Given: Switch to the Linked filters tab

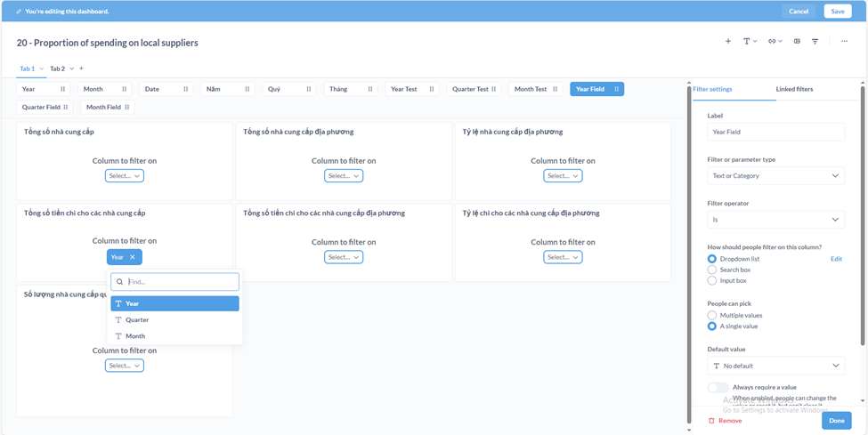Looking at the screenshot, I should (794, 89).
